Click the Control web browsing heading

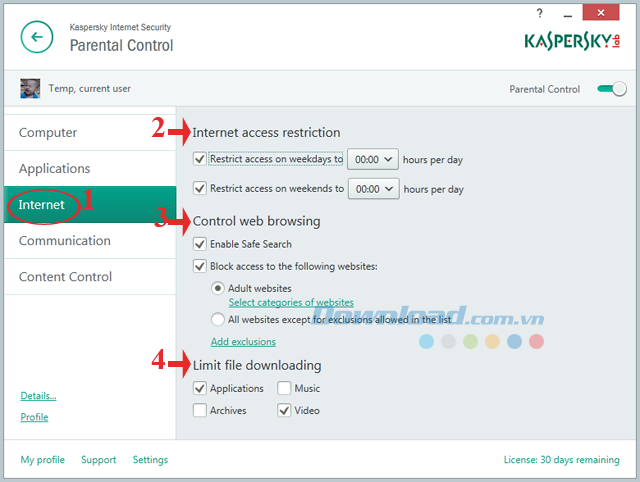click(x=257, y=221)
